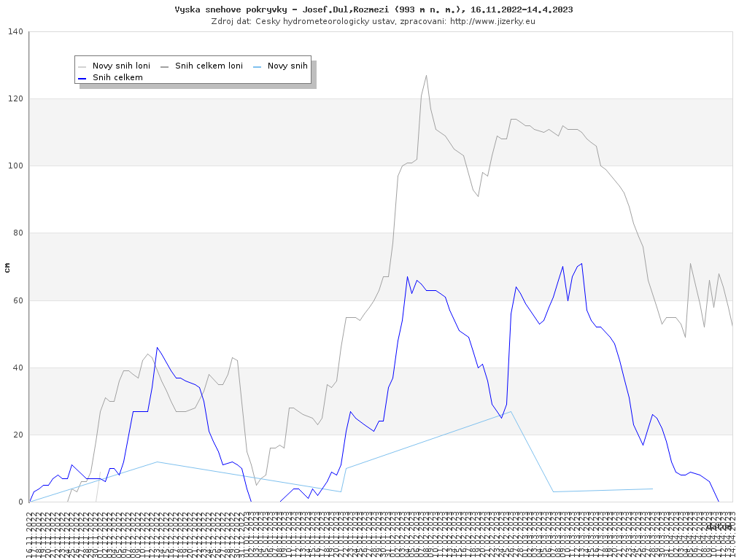This screenshot has width=747, height=560.
Task: Click the dark blue line swatch in legend
Action: pyautogui.click(x=82, y=77)
